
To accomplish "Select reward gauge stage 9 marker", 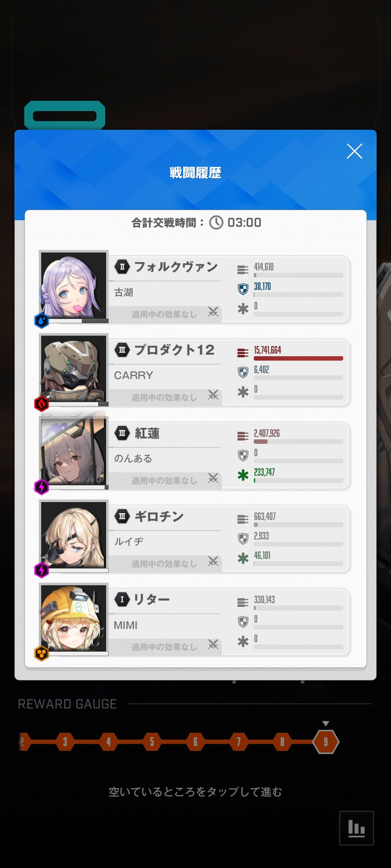I will 326,742.
